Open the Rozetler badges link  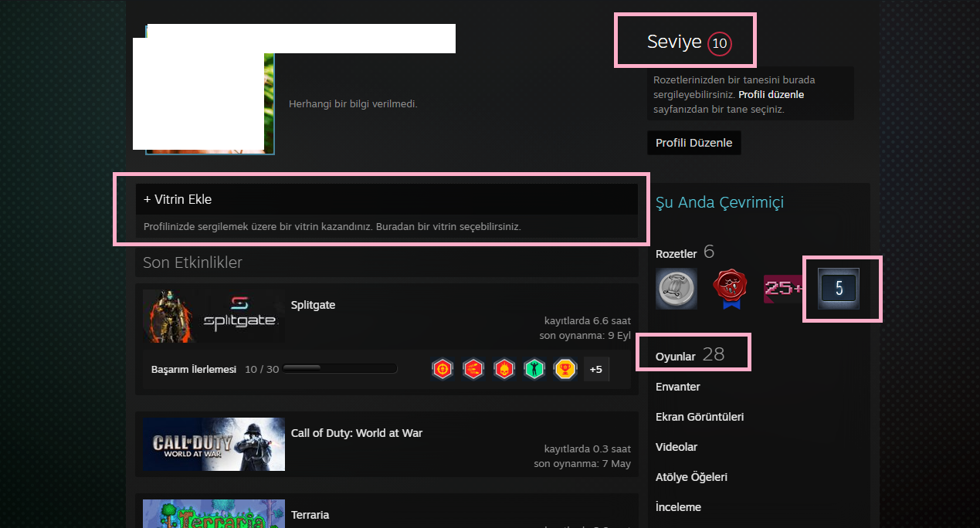(x=677, y=253)
